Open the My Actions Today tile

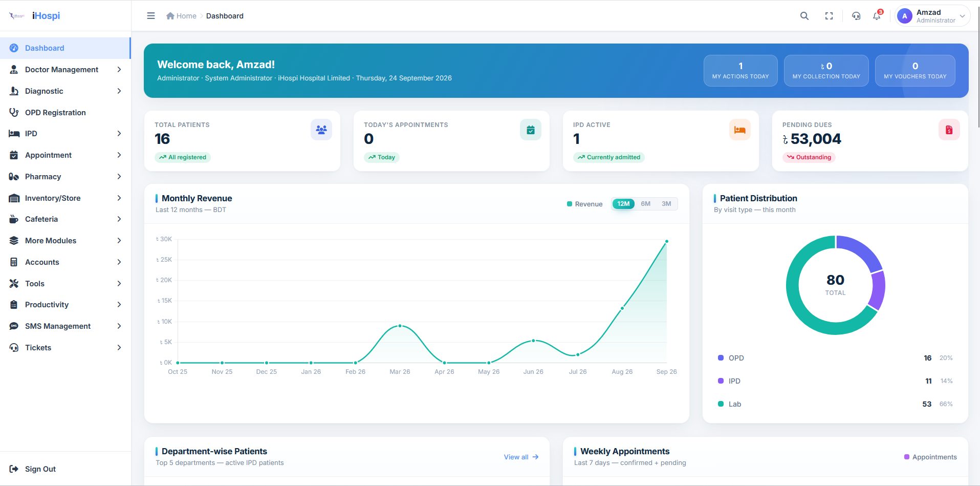click(741, 71)
